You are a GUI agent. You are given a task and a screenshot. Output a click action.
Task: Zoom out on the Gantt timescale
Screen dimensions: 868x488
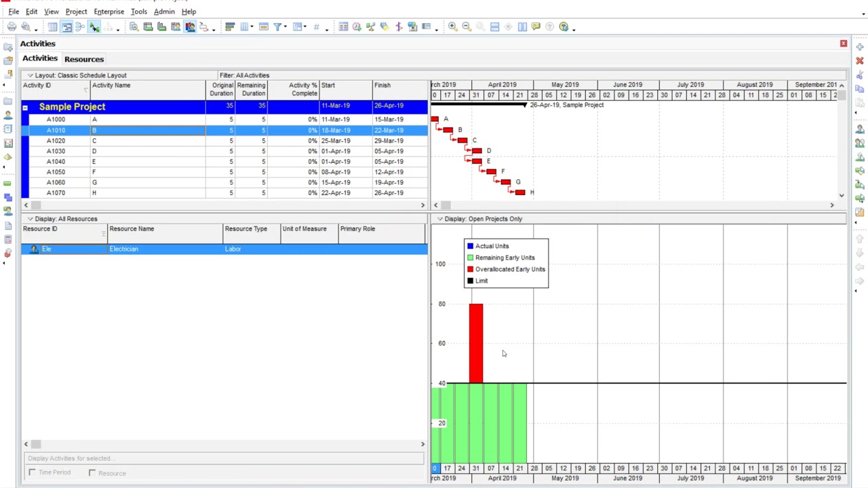tap(467, 27)
